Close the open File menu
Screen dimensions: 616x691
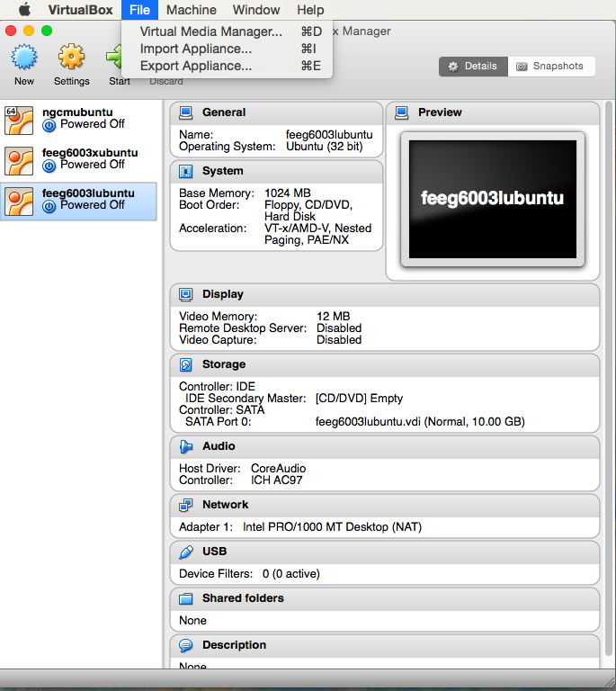coord(139,10)
